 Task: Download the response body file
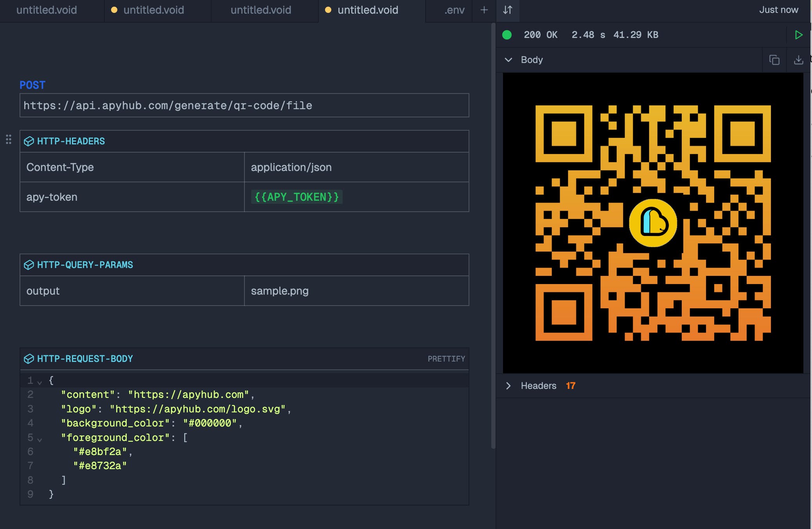click(798, 60)
